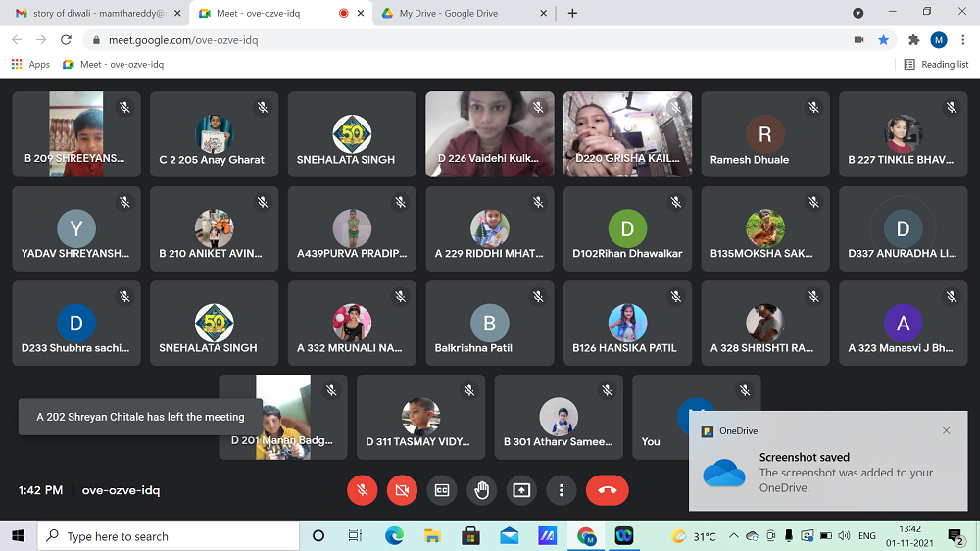
Task: Open Microsoft Edge from the taskbar
Action: pos(394,536)
